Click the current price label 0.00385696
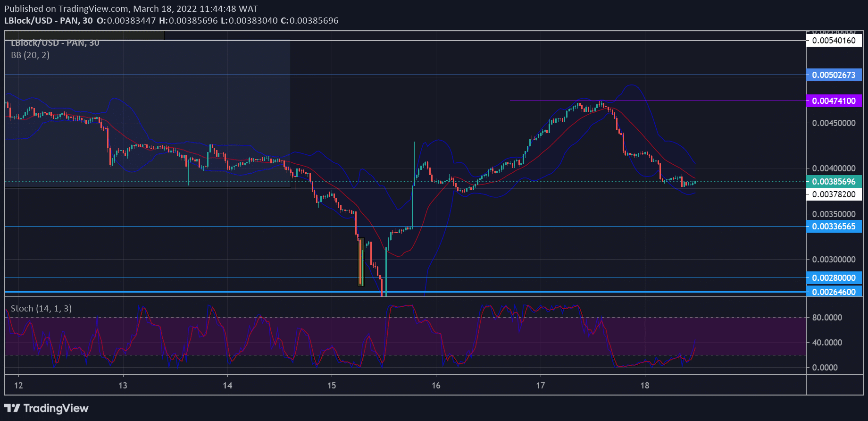868x421 pixels. click(834, 182)
